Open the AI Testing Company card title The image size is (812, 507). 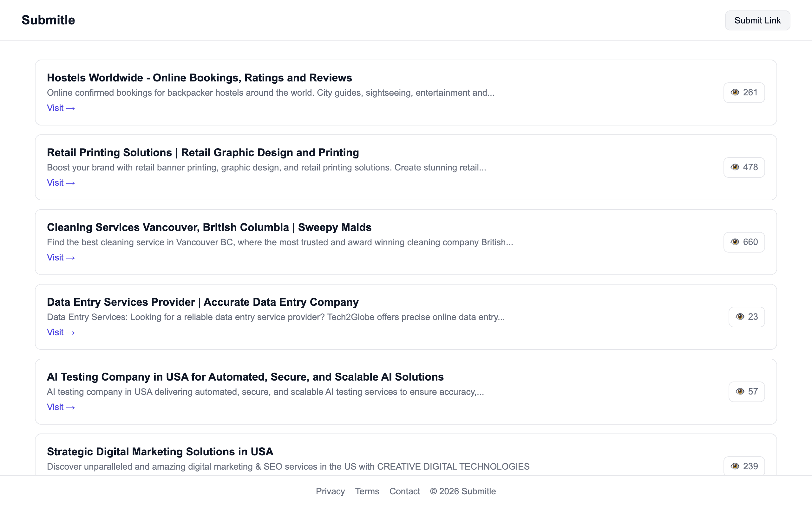(x=245, y=376)
